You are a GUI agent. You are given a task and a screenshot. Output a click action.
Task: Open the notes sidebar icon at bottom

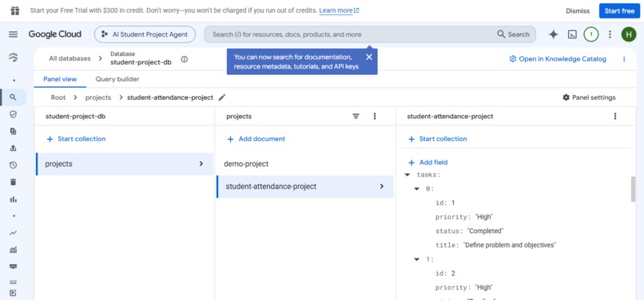coord(13,293)
